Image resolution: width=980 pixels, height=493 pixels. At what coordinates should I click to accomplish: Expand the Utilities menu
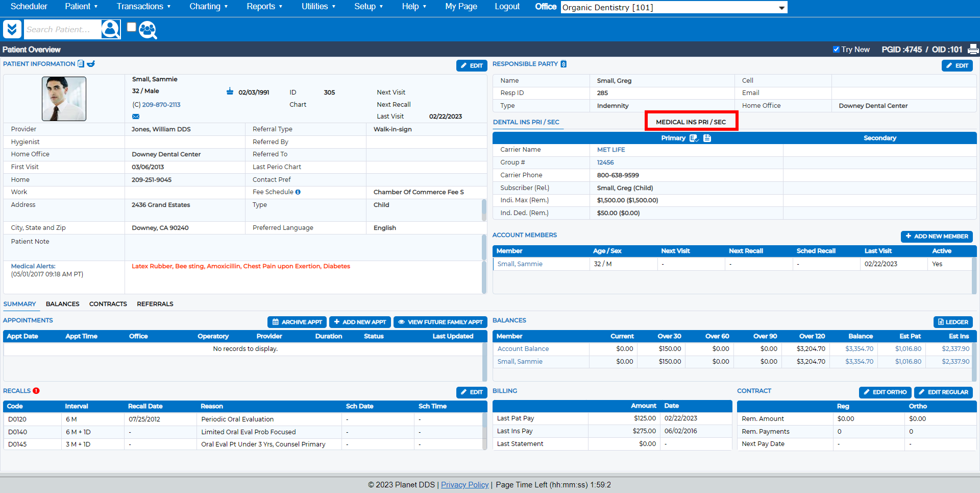(x=318, y=7)
